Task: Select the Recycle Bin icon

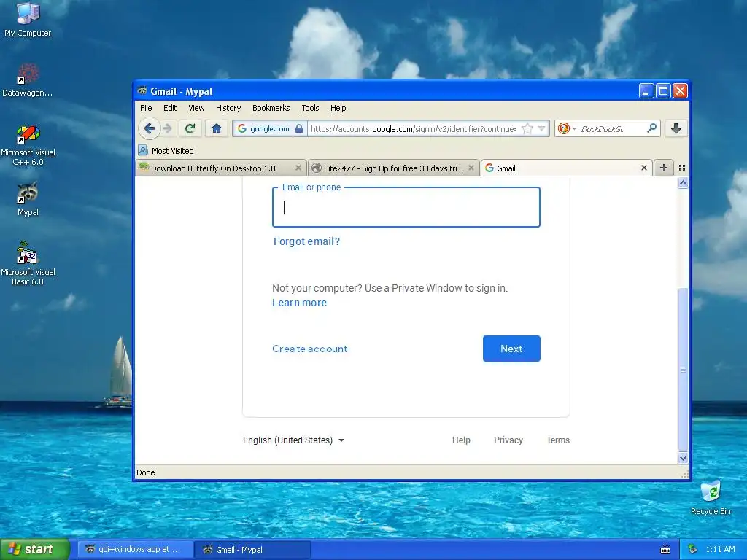Action: (711, 498)
